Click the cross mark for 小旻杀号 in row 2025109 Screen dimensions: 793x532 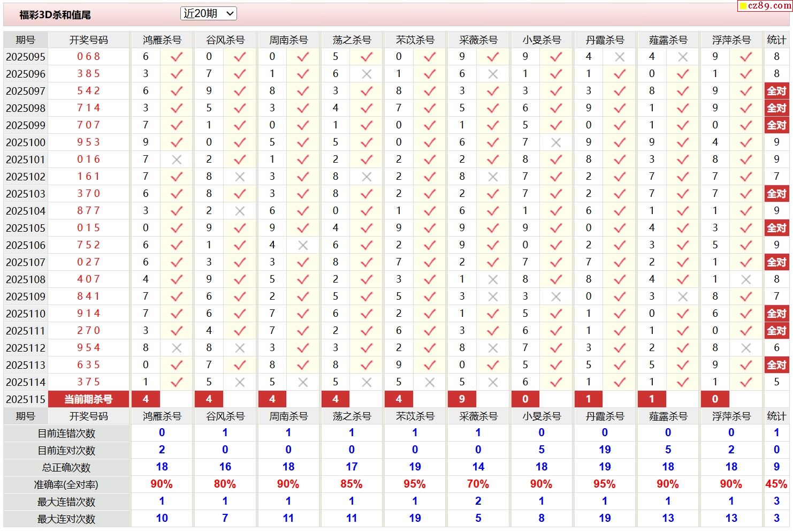556,297
